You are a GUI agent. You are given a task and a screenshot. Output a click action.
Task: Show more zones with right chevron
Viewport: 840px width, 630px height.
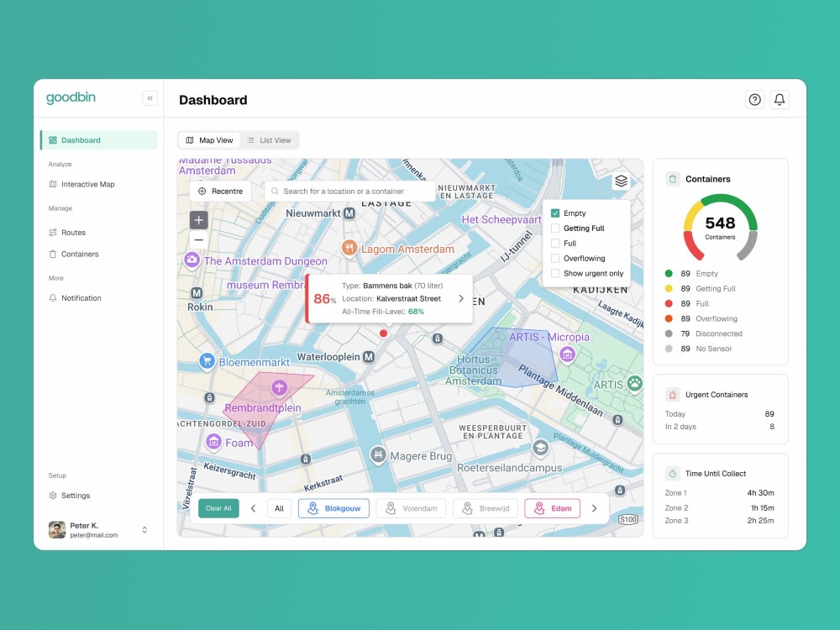pyautogui.click(x=594, y=508)
